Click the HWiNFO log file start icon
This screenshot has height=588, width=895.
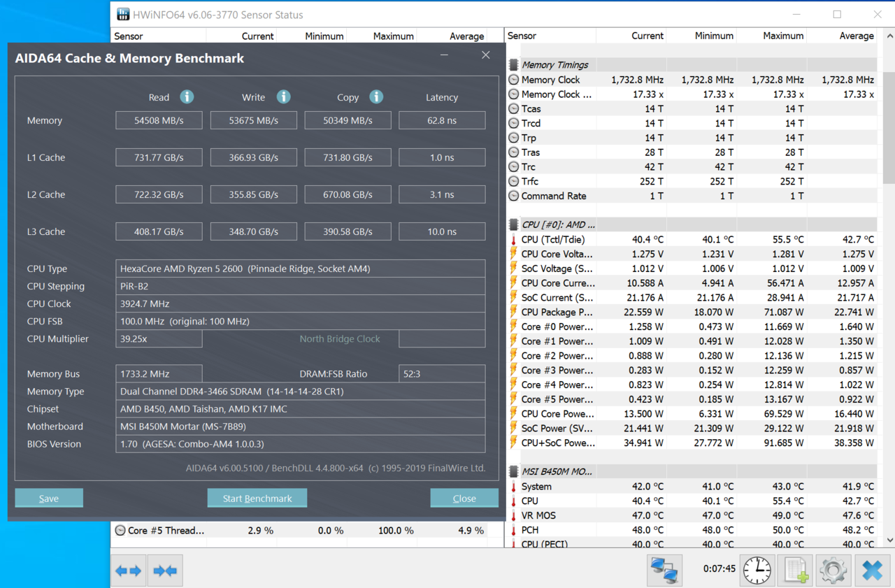click(796, 571)
